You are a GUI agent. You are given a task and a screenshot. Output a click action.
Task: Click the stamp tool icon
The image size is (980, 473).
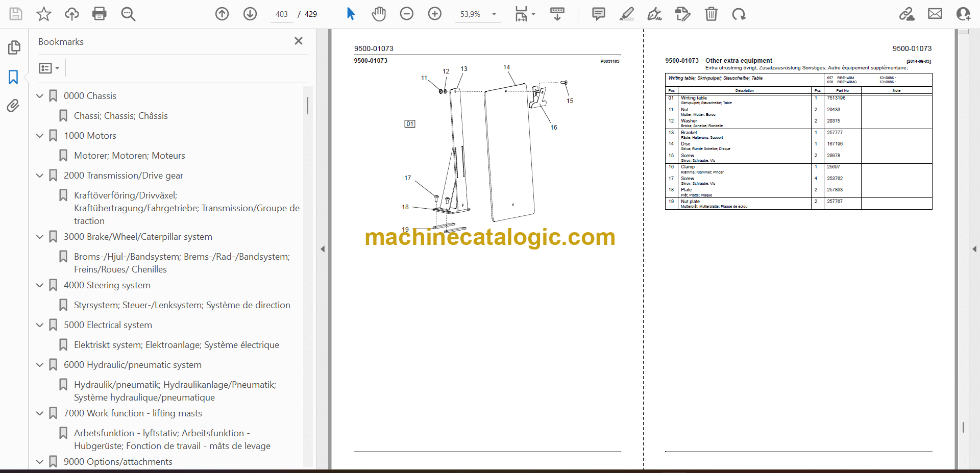point(683,14)
